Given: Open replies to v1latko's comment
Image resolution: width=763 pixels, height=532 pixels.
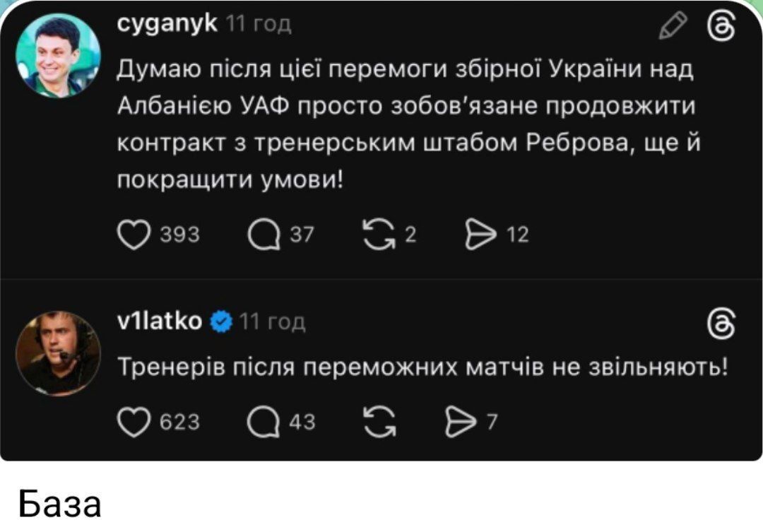Looking at the screenshot, I should tap(264, 422).
